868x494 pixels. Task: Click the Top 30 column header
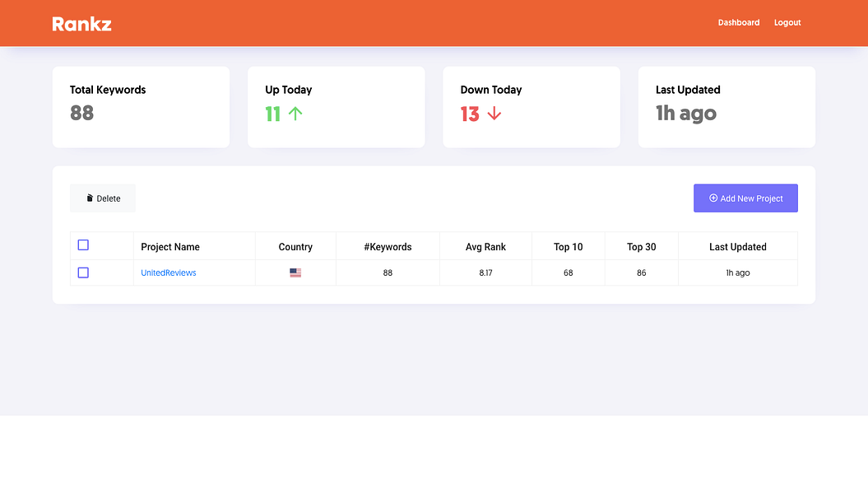641,247
